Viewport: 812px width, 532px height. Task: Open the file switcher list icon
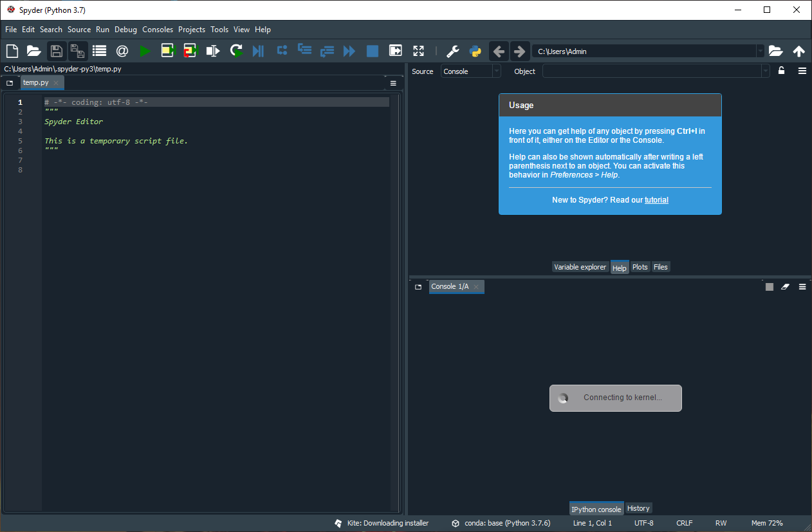pyautogui.click(x=100, y=51)
